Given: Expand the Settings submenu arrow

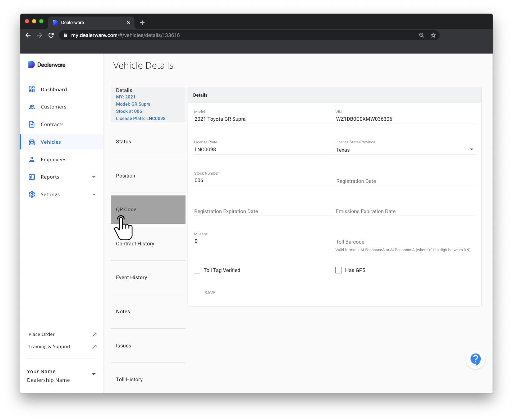Looking at the screenshot, I should coord(94,195).
